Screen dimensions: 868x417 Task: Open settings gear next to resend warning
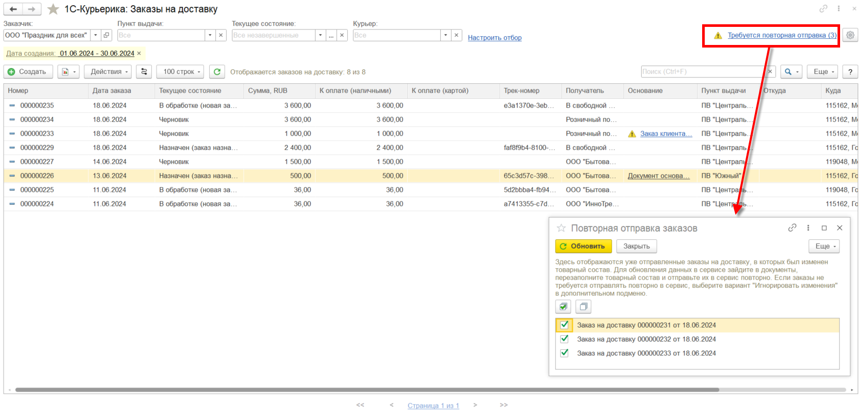point(850,35)
